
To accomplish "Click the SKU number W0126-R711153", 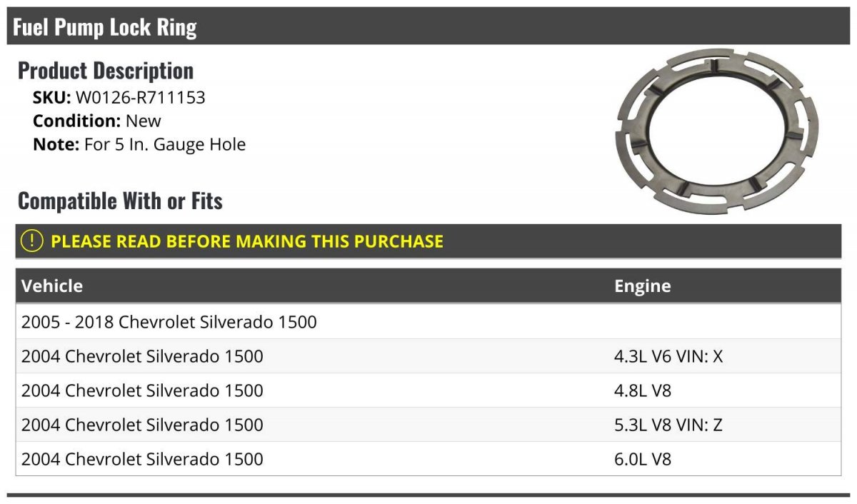I will [x=140, y=98].
